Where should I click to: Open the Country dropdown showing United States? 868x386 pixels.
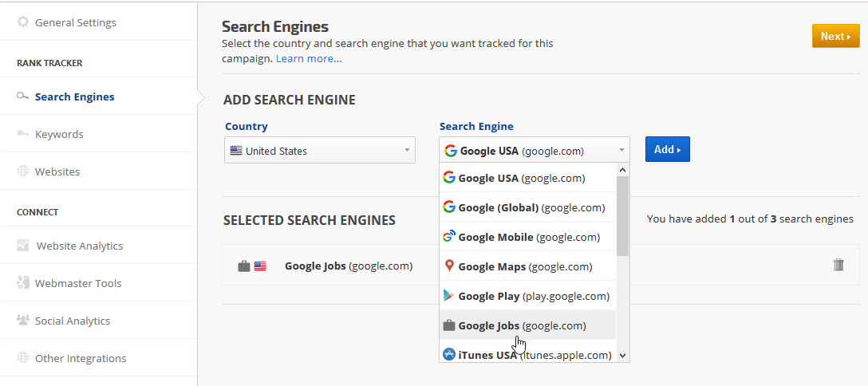[319, 151]
